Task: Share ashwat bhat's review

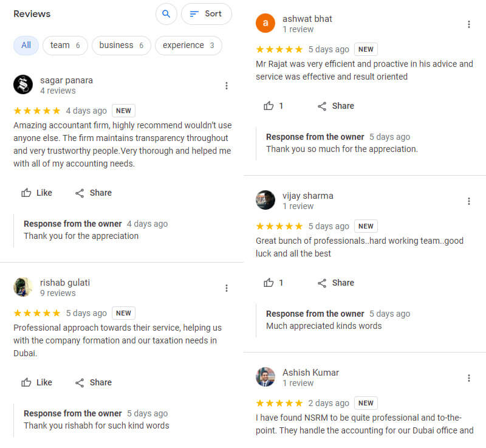Action: coord(336,106)
